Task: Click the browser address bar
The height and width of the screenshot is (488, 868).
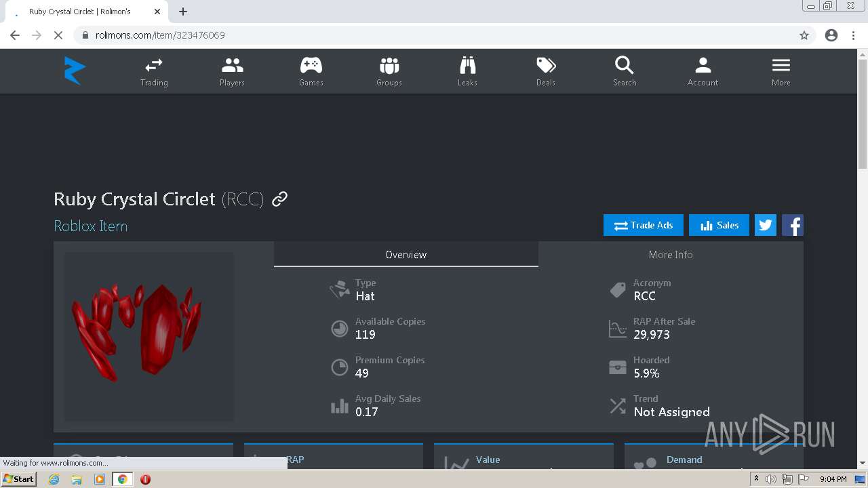Action: pos(434,35)
